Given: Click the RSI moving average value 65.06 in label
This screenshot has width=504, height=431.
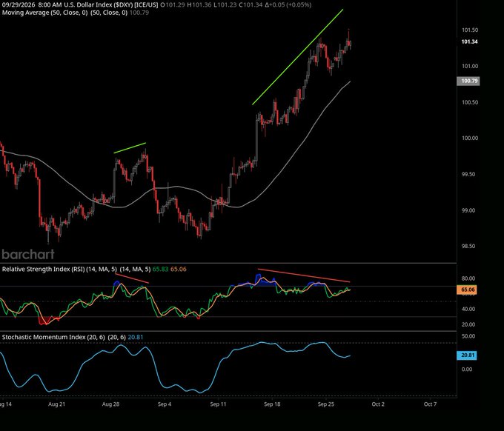Looking at the screenshot, I should (179, 269).
